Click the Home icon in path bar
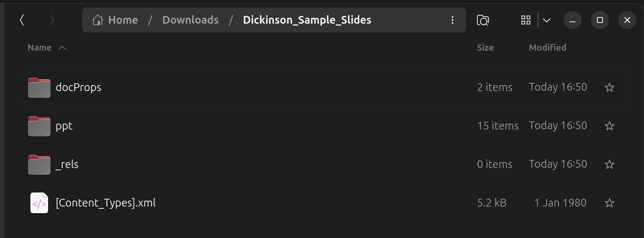The width and height of the screenshot is (644, 238). click(98, 20)
